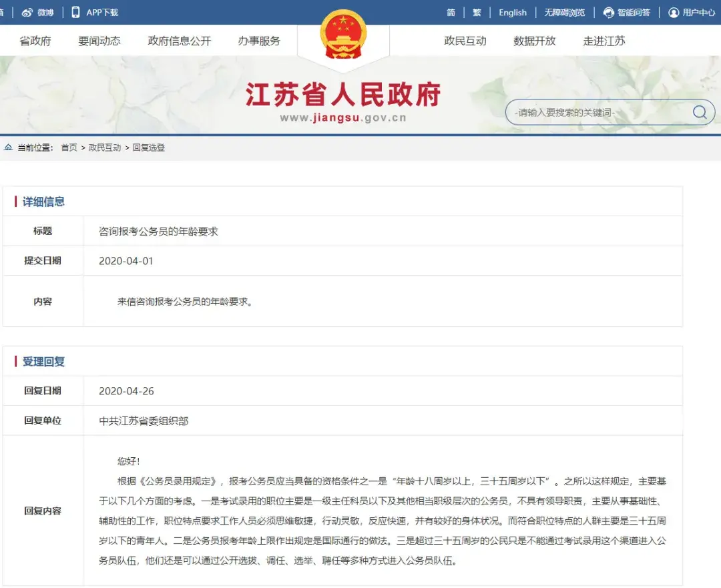Click the home icon beside 当前位置
Screen dimensions: 721x588
9,147
